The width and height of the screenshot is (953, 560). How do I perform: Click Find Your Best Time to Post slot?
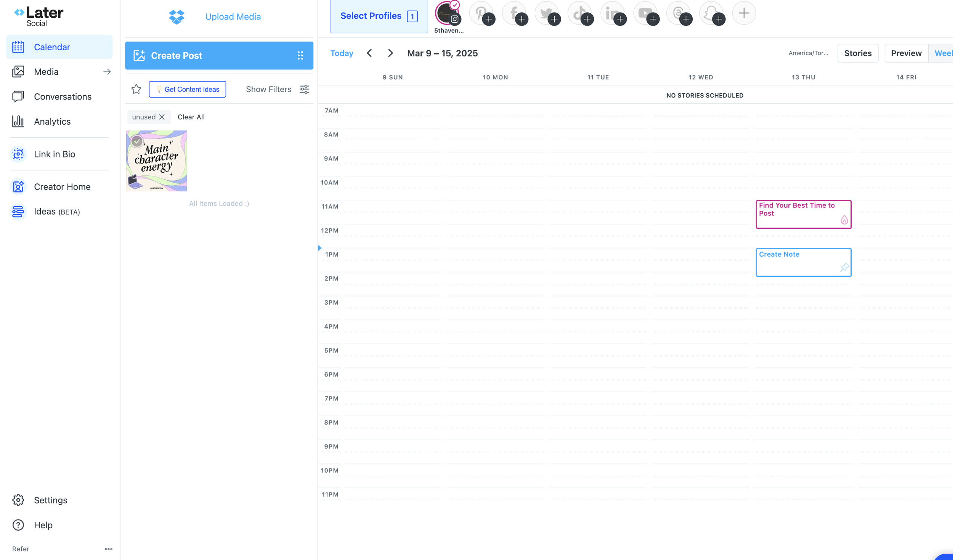tap(803, 214)
